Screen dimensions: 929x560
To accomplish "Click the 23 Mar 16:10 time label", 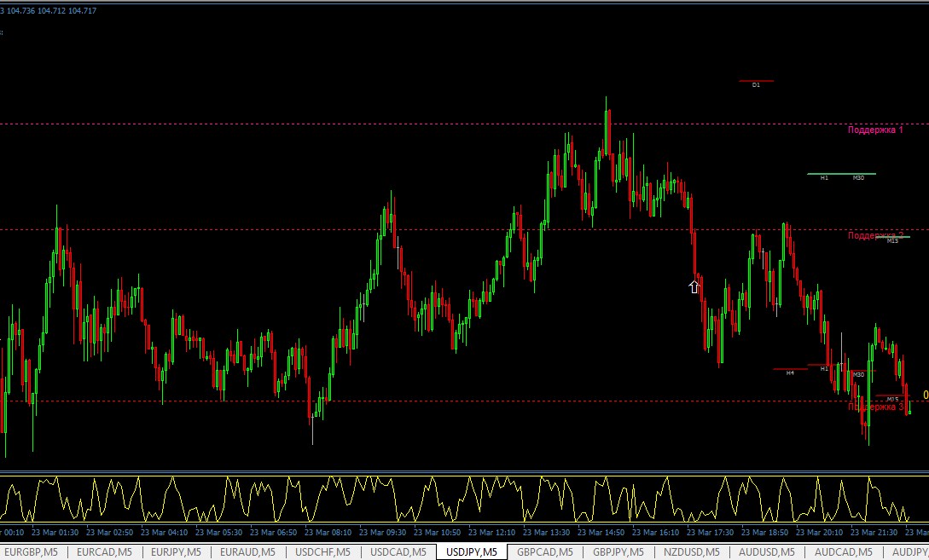I will coord(655,532).
